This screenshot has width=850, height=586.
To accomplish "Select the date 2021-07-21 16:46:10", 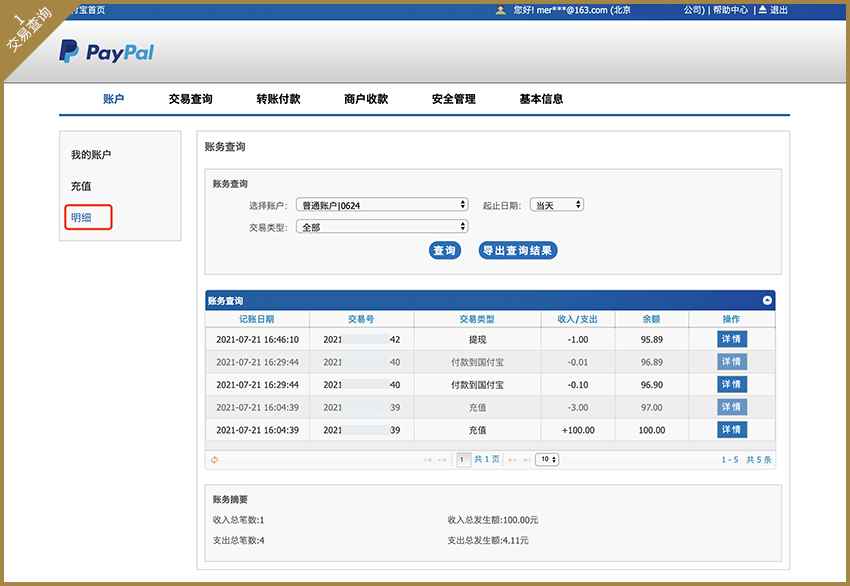I will coord(257,339).
